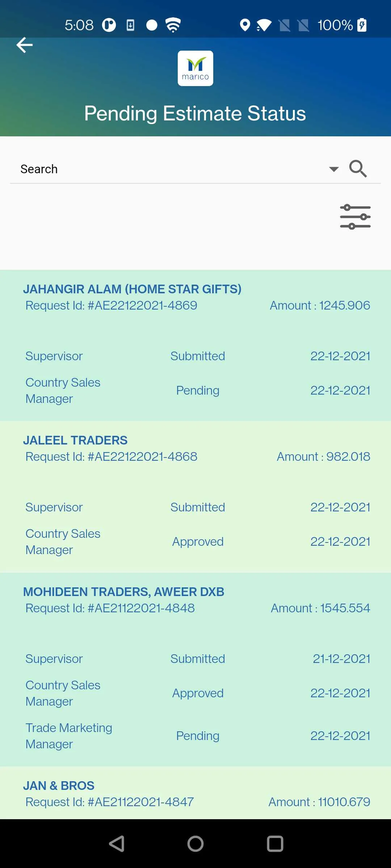Tap the Marico logo
This screenshot has width=391, height=868.
pyautogui.click(x=195, y=68)
